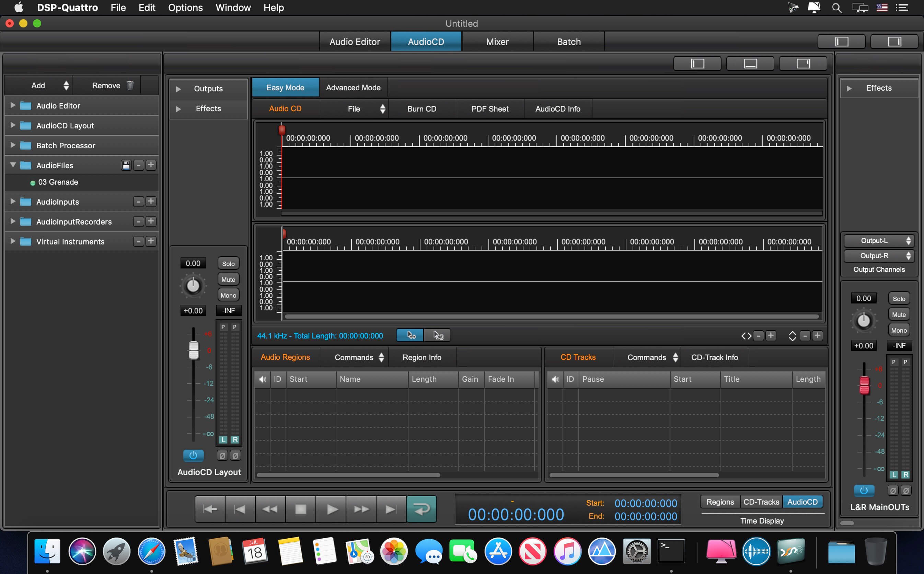Viewport: 924px width, 574px height.
Task: Click the power icon under AudioCD Layout
Action: coord(193,455)
